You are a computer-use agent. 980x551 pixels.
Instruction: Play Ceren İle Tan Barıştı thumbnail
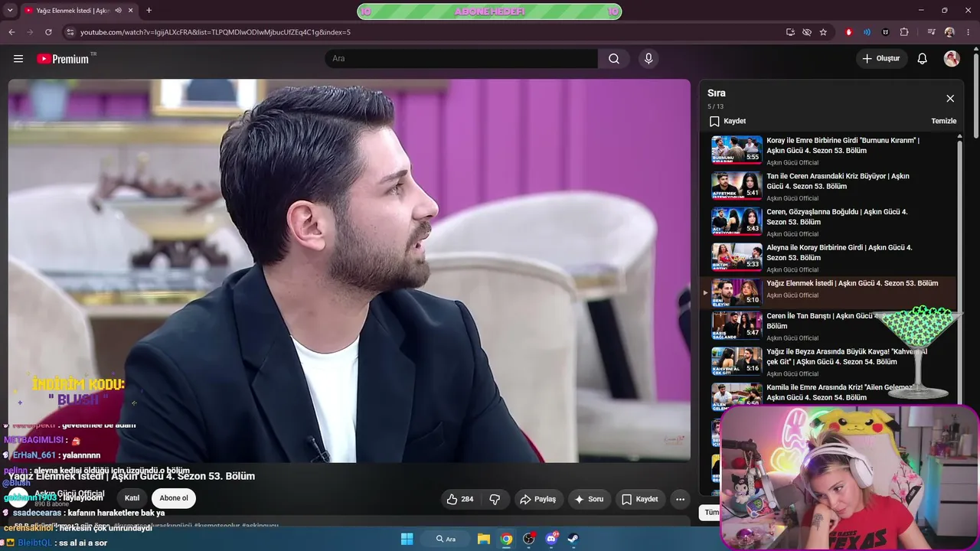737,325
